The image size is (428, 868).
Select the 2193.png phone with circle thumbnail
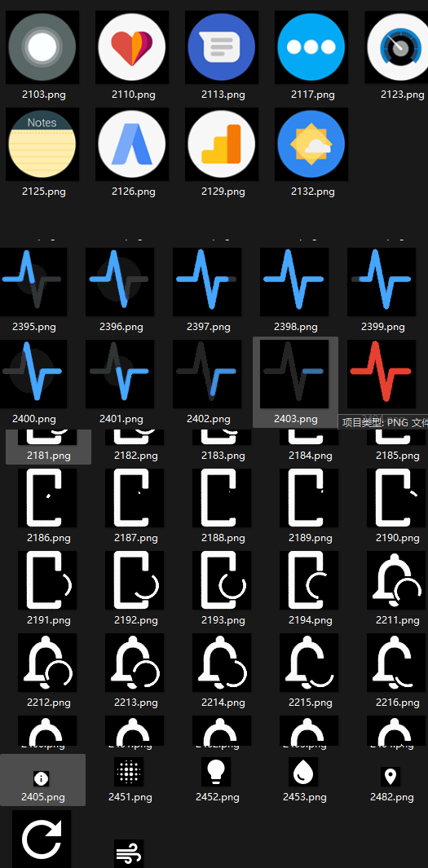pyautogui.click(x=222, y=580)
